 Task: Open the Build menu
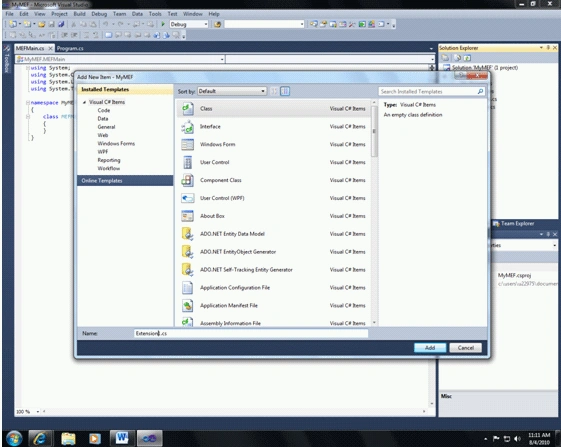(x=79, y=14)
